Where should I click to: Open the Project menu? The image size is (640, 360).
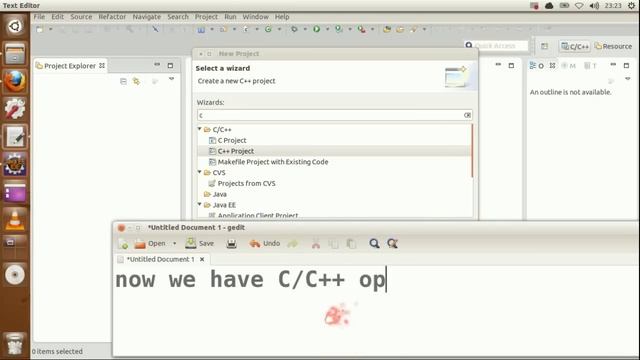[x=206, y=17]
